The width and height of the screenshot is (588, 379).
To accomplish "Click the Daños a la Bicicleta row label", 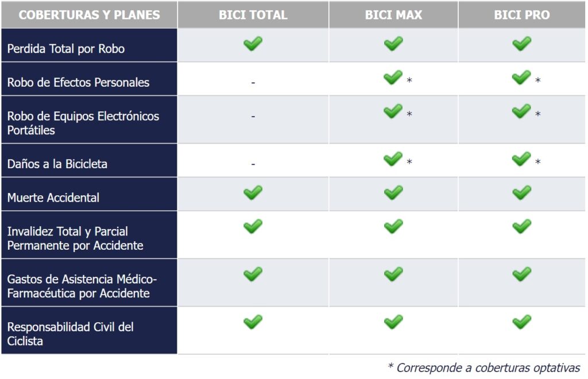I will pos(57,164).
